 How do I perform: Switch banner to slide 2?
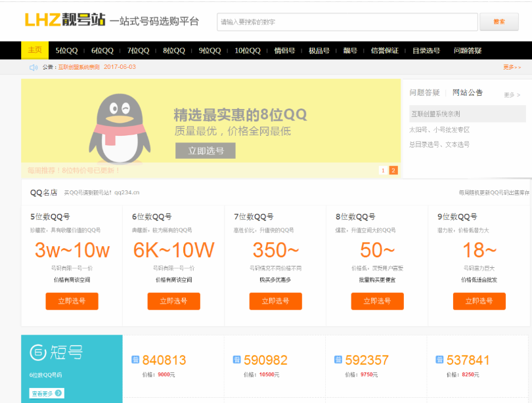coord(393,171)
